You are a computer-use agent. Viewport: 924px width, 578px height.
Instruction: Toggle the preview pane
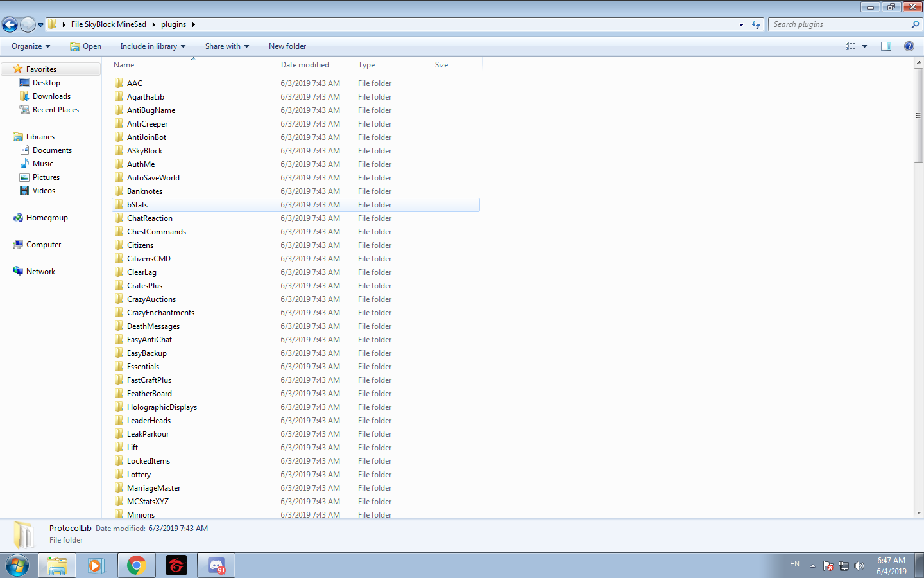pyautogui.click(x=886, y=46)
